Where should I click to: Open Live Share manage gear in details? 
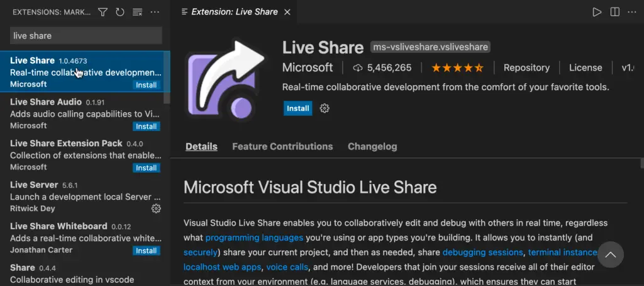(325, 108)
